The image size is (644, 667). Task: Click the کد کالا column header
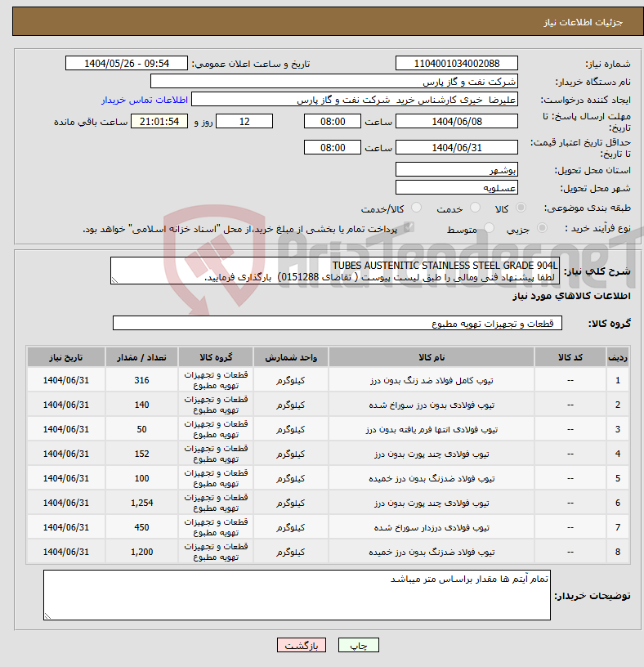pyautogui.click(x=570, y=357)
